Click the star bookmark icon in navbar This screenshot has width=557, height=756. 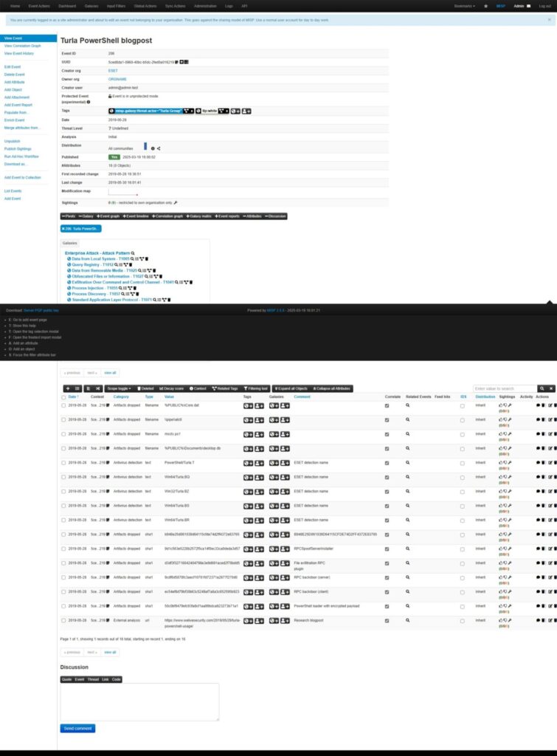pyautogui.click(x=485, y=5)
